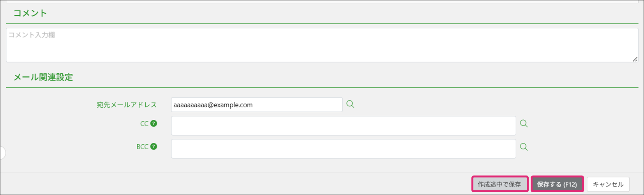Save as draft with 作成途中で保存

point(499,184)
